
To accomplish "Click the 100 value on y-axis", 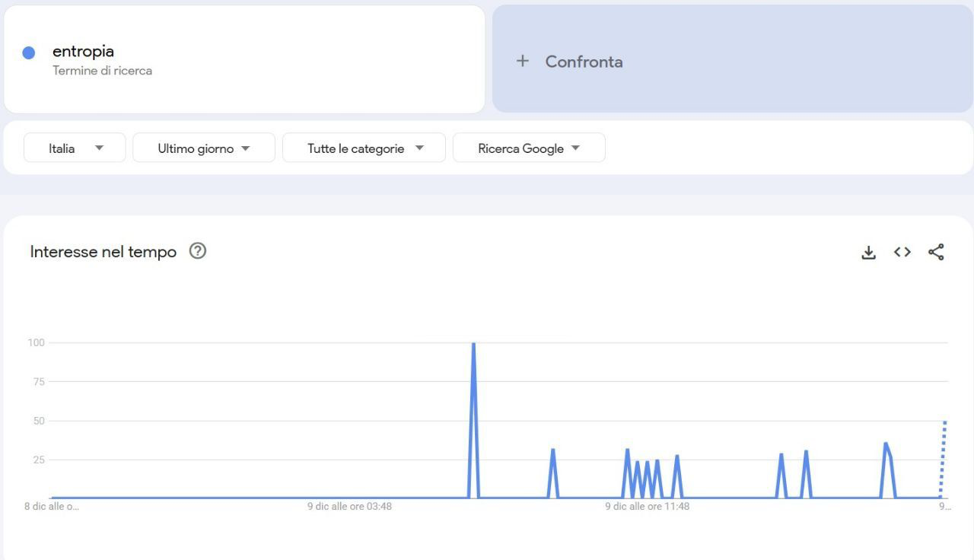I will point(37,342).
